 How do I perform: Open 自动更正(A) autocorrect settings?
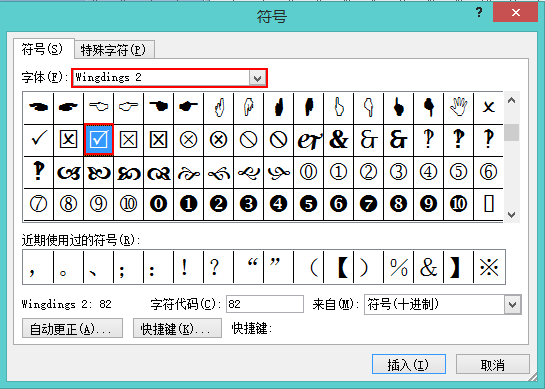[72, 328]
